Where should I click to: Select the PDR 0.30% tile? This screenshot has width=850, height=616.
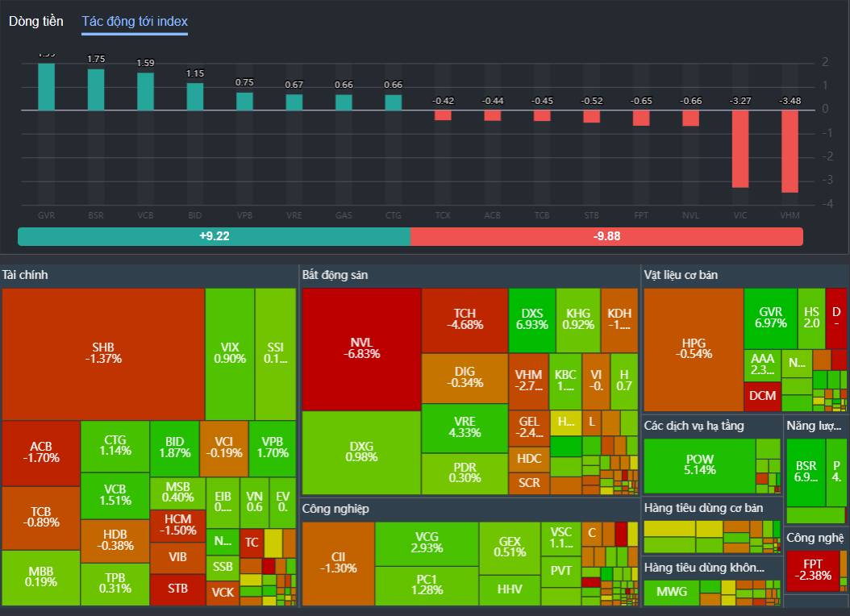(465, 474)
